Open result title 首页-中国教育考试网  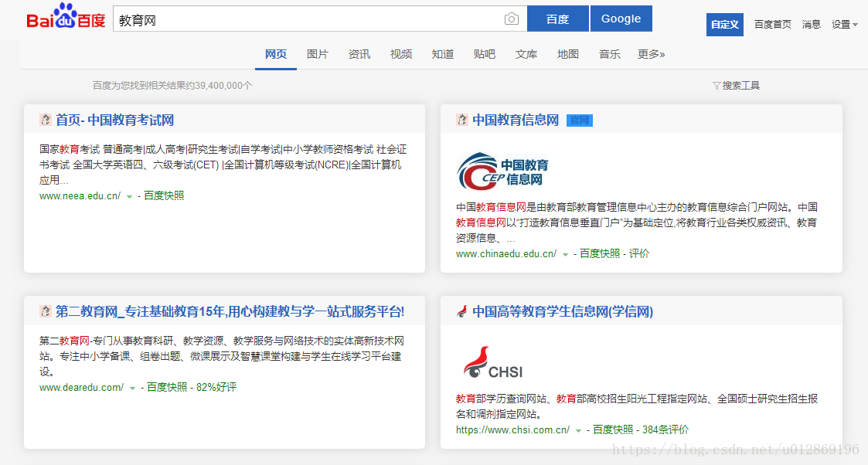[x=114, y=120]
